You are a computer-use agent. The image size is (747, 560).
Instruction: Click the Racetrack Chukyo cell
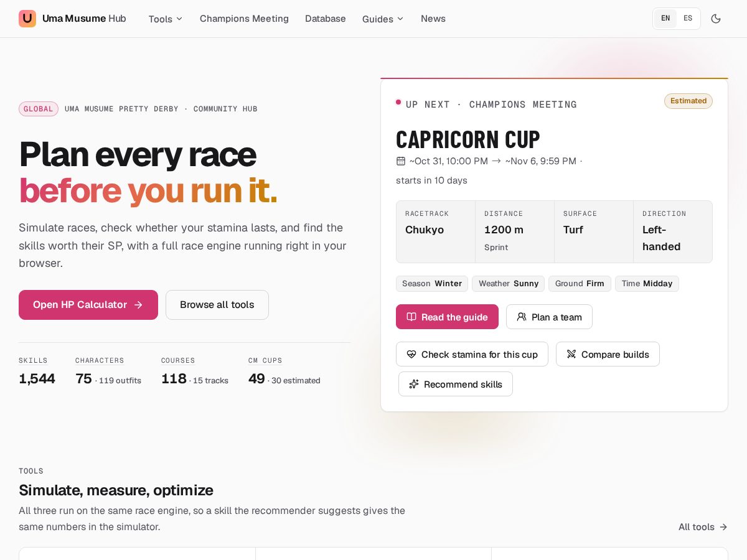tap(436, 231)
